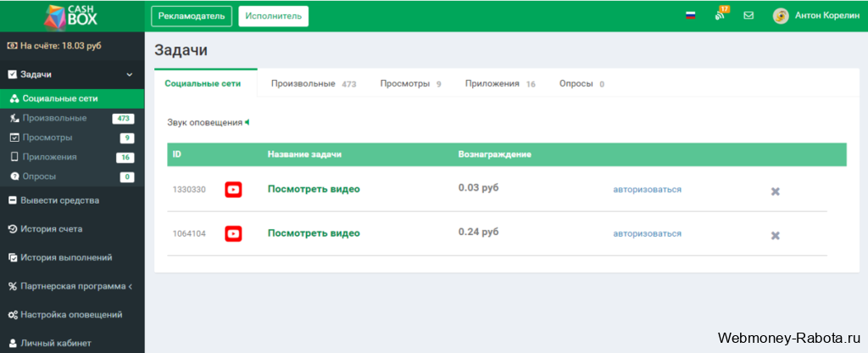Image resolution: width=868 pixels, height=353 pixels.
Task: Open Посмотреть видео task with 0.24 руб reward
Action: (314, 233)
